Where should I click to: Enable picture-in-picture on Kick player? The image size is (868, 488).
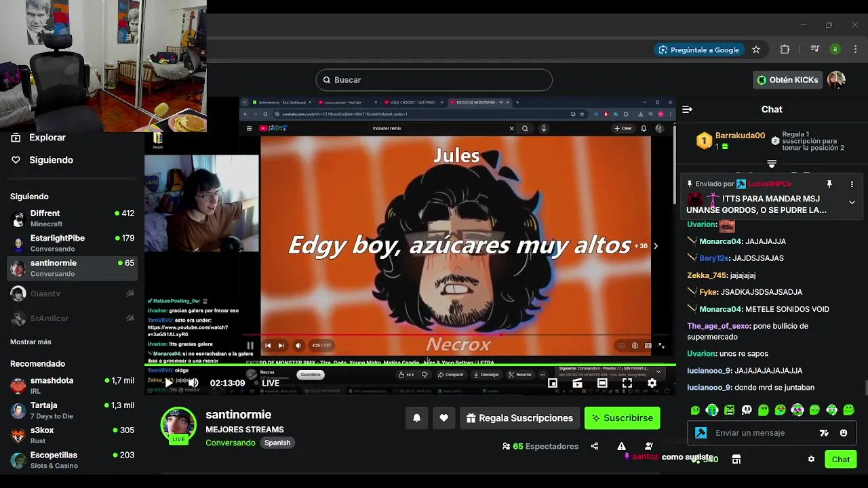click(553, 383)
